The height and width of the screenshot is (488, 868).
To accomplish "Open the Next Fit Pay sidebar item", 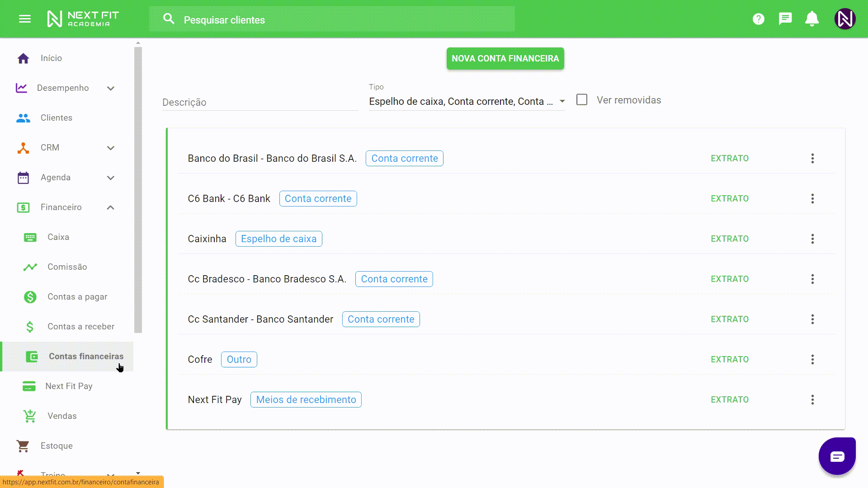I will [69, 386].
